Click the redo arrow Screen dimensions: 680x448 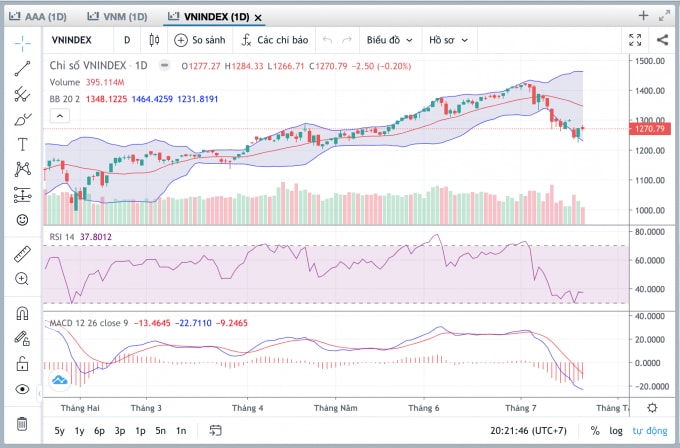click(347, 40)
